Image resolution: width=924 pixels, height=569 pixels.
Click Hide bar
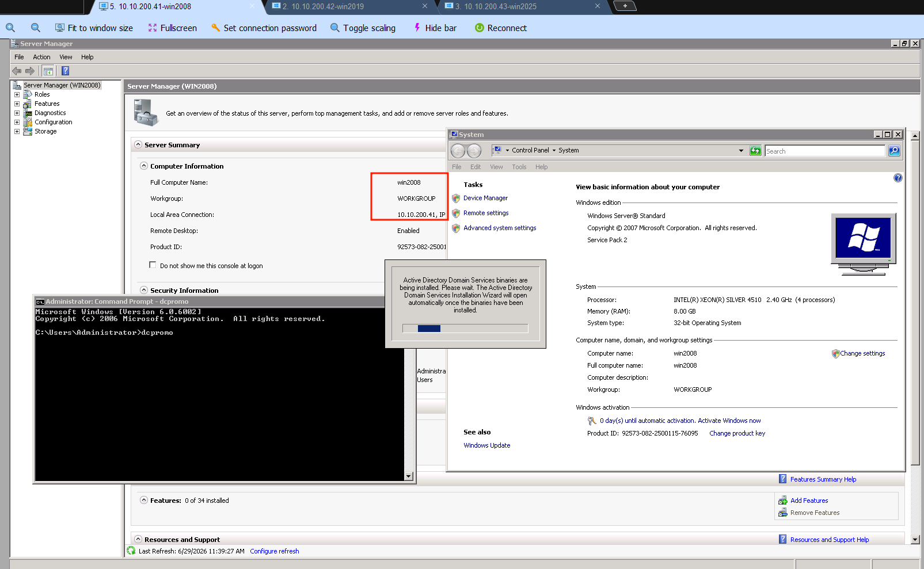point(435,28)
